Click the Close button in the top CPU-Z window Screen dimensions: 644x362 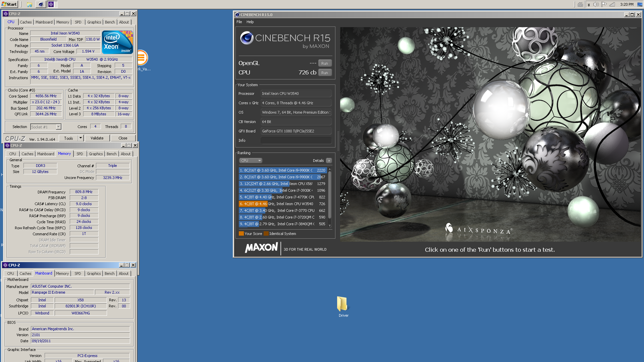point(123,138)
